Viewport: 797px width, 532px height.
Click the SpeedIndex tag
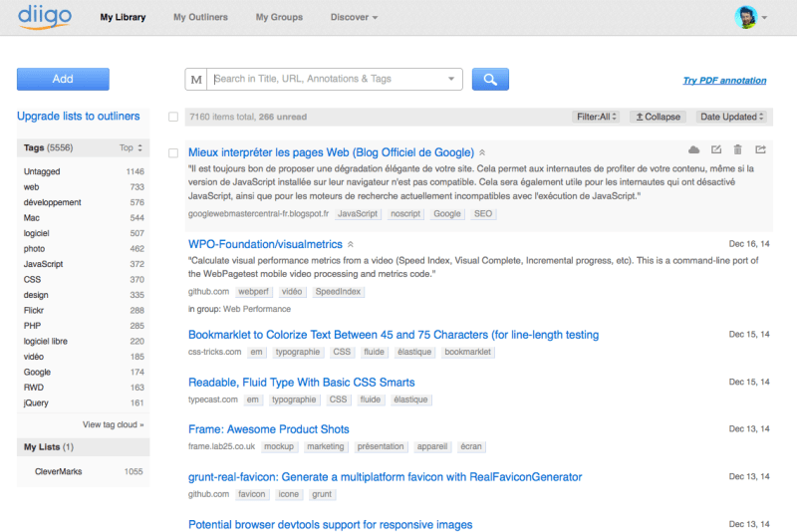click(x=338, y=292)
